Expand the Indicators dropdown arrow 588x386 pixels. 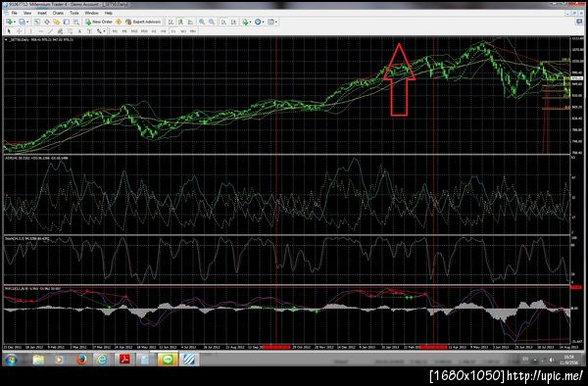(x=251, y=22)
